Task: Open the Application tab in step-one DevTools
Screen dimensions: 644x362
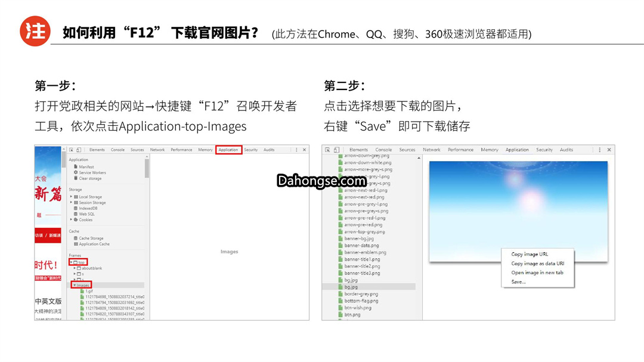Action: (x=228, y=150)
